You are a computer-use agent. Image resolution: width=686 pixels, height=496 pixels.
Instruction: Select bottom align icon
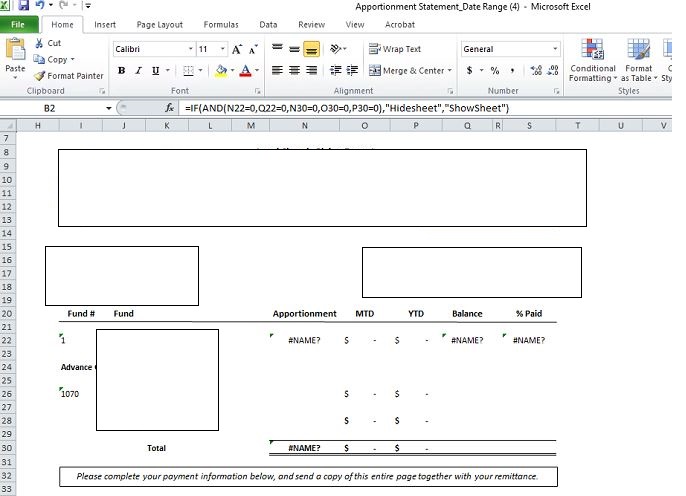(312, 49)
